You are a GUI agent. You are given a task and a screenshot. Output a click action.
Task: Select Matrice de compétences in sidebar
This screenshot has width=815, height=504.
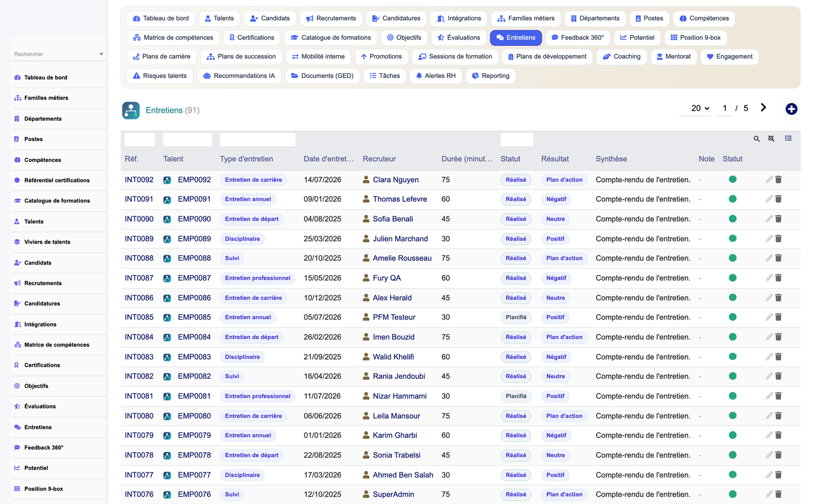pos(56,345)
